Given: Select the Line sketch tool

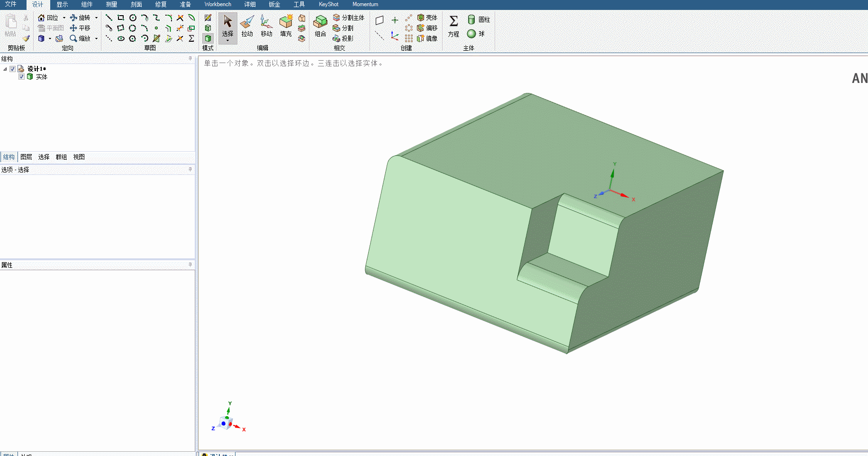Looking at the screenshot, I should (x=109, y=18).
